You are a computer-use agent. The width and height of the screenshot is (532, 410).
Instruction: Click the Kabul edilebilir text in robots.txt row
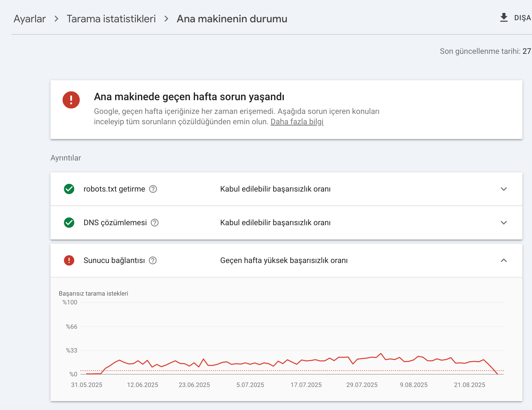(x=275, y=189)
